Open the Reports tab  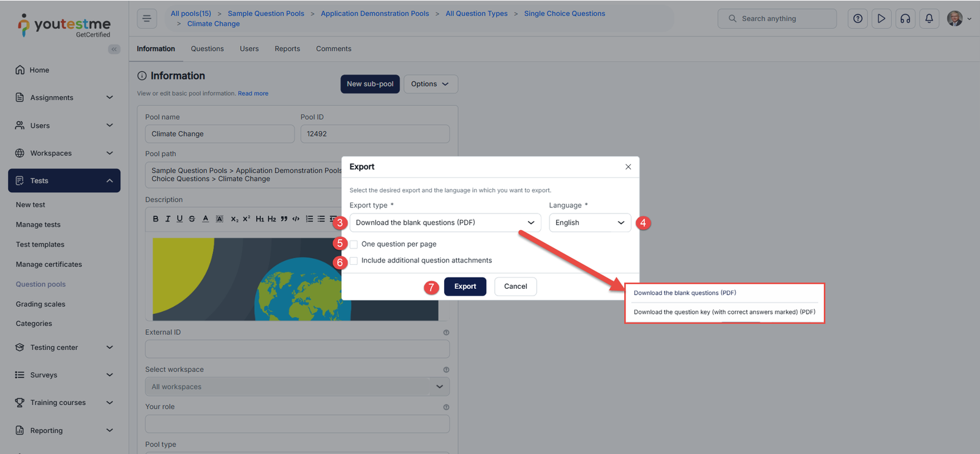pos(287,49)
